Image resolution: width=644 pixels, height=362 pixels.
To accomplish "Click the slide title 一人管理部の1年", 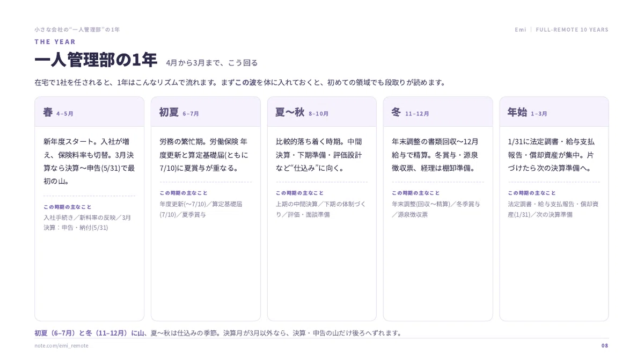I will click(96, 60).
